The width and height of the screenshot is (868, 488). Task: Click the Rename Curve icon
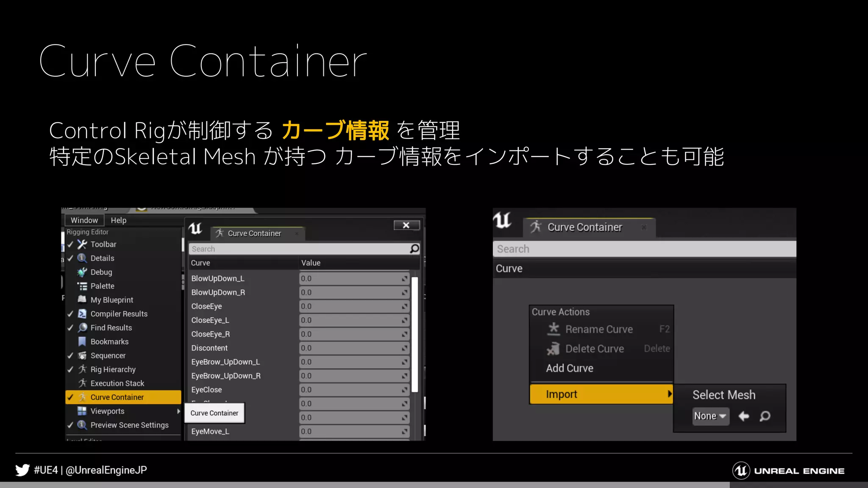[x=553, y=329]
